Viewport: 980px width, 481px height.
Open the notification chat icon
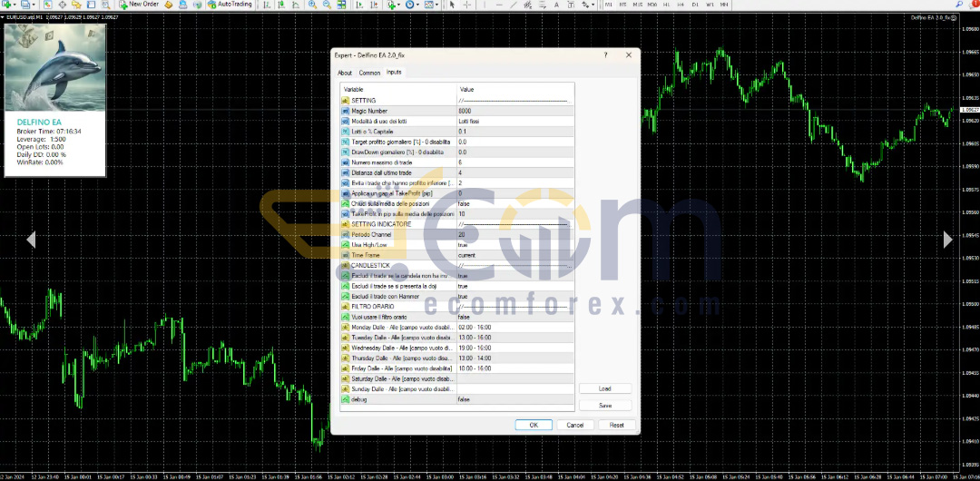[x=973, y=5]
